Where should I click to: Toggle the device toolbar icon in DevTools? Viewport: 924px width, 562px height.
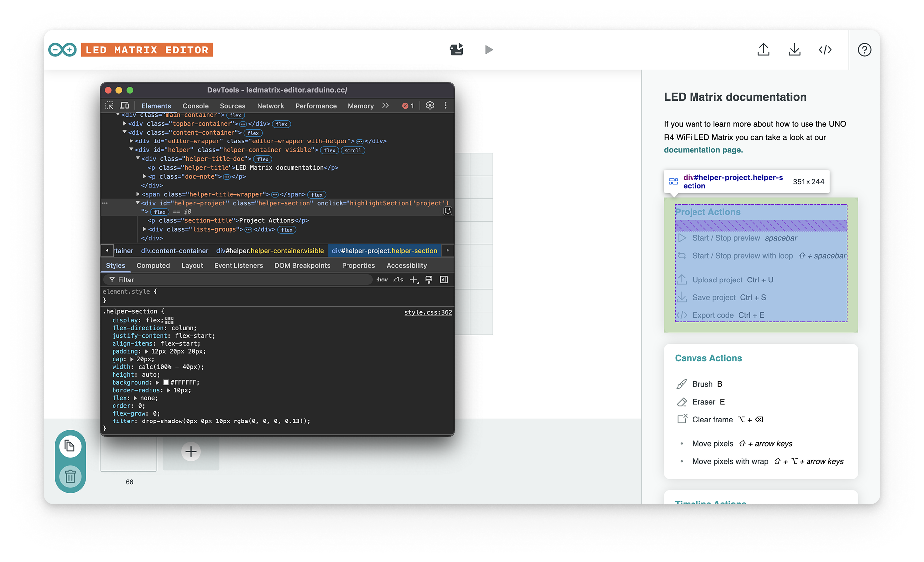point(124,106)
